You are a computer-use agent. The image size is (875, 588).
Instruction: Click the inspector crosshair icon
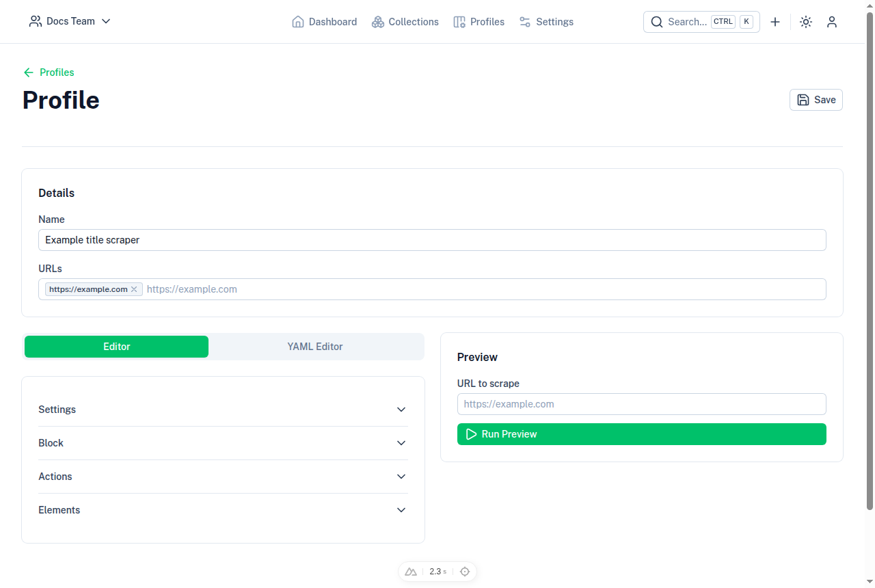(x=465, y=572)
